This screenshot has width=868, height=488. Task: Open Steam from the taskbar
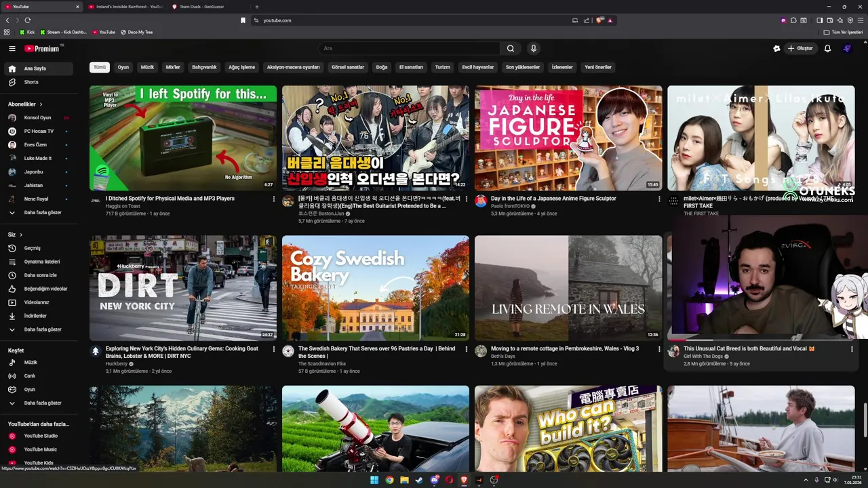pos(418,480)
